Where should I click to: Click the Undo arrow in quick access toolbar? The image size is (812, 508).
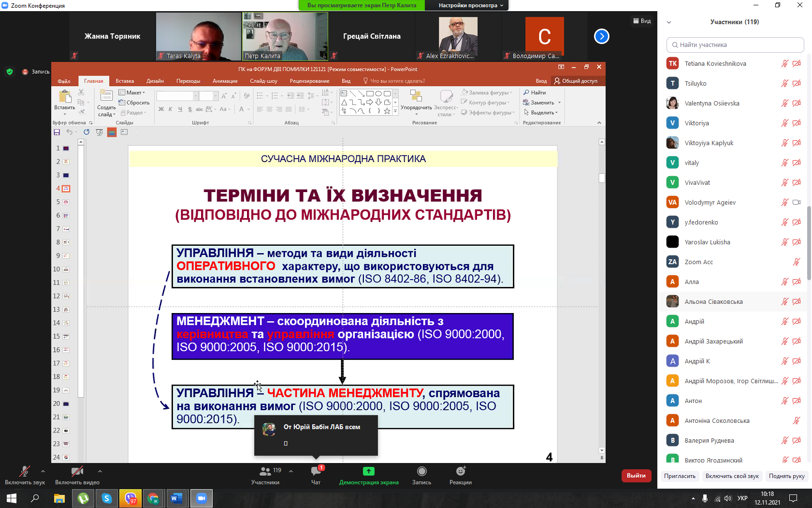pos(70,132)
